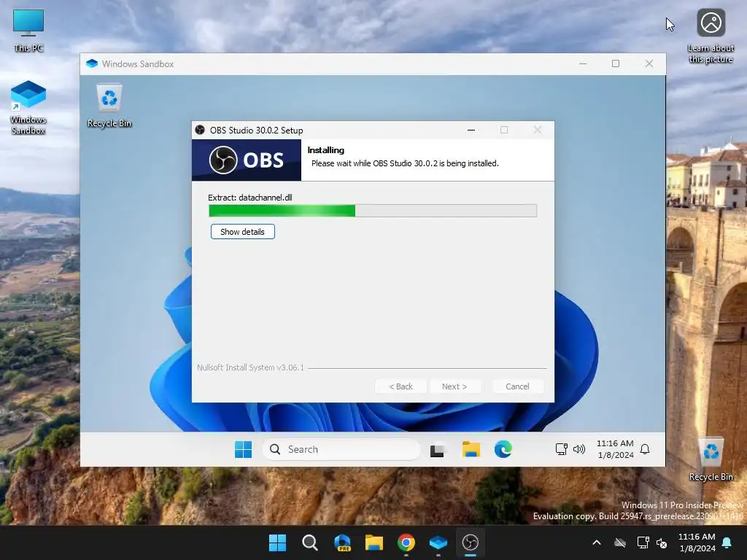Expand hidden icons chevron in host tray
This screenshot has width=747, height=560.
[x=597, y=542]
